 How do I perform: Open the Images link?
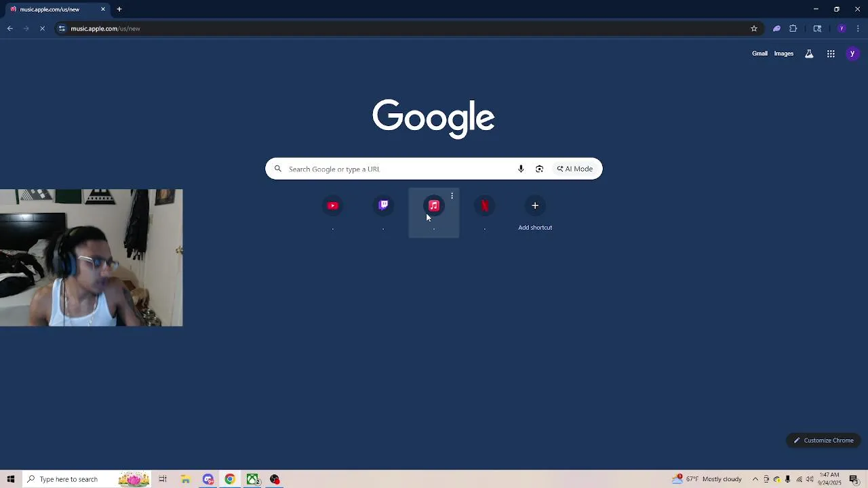(x=783, y=54)
